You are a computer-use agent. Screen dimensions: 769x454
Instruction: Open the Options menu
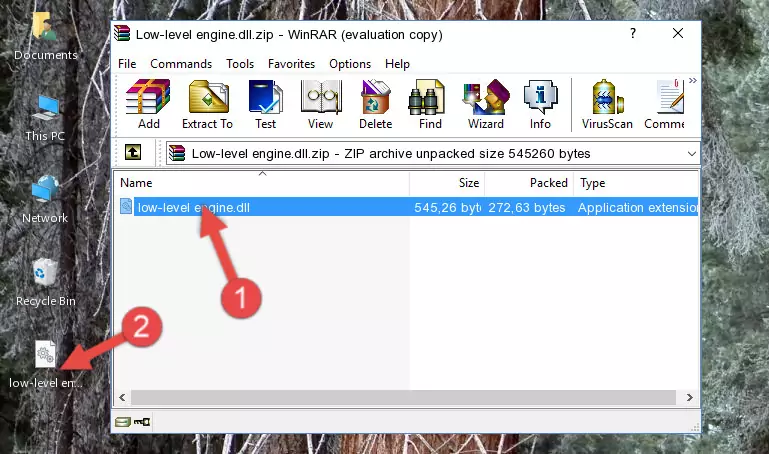350,64
